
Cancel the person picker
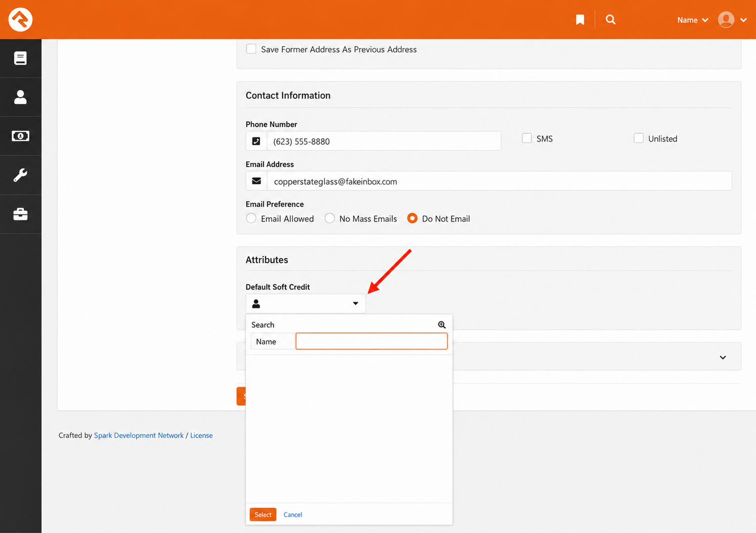pos(292,515)
